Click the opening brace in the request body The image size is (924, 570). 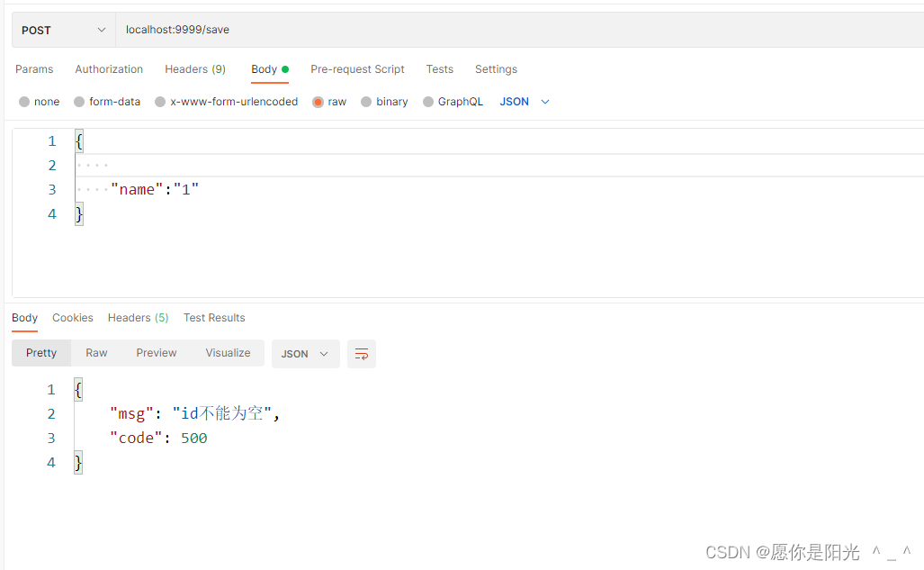(x=79, y=141)
